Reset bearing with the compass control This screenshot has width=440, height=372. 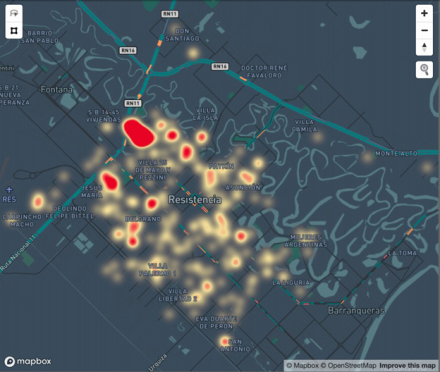click(x=424, y=47)
